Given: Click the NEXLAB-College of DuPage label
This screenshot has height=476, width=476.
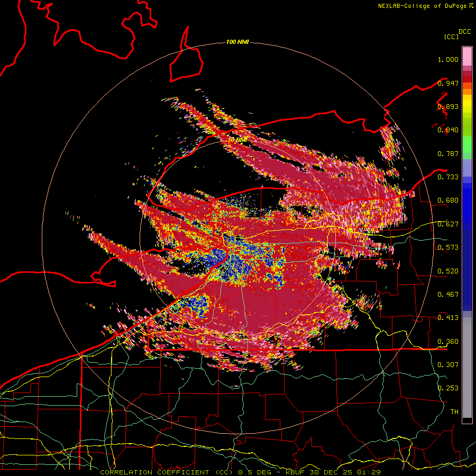Looking at the screenshot, I should tap(422, 6).
